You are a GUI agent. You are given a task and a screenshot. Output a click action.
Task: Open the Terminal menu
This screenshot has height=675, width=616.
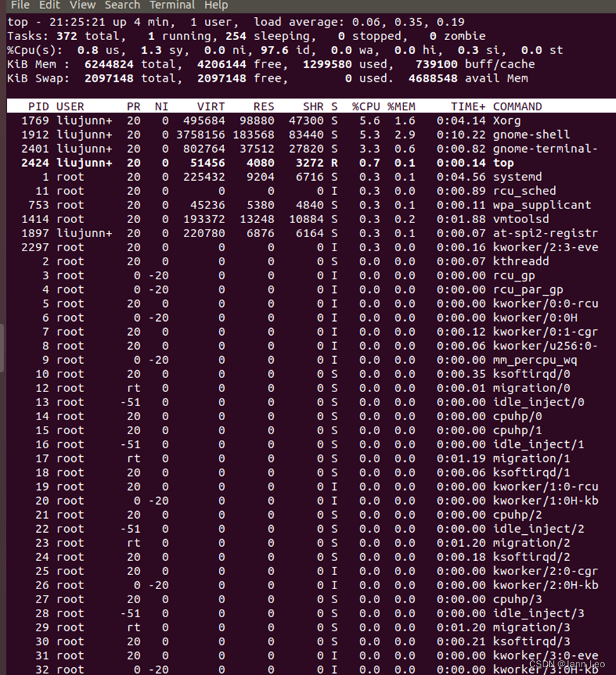click(x=172, y=5)
